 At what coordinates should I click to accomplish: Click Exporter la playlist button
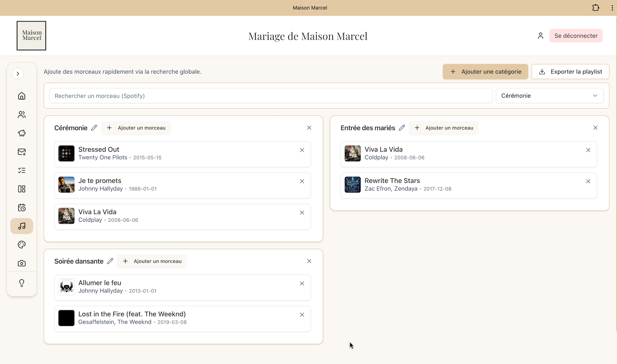coord(570,72)
